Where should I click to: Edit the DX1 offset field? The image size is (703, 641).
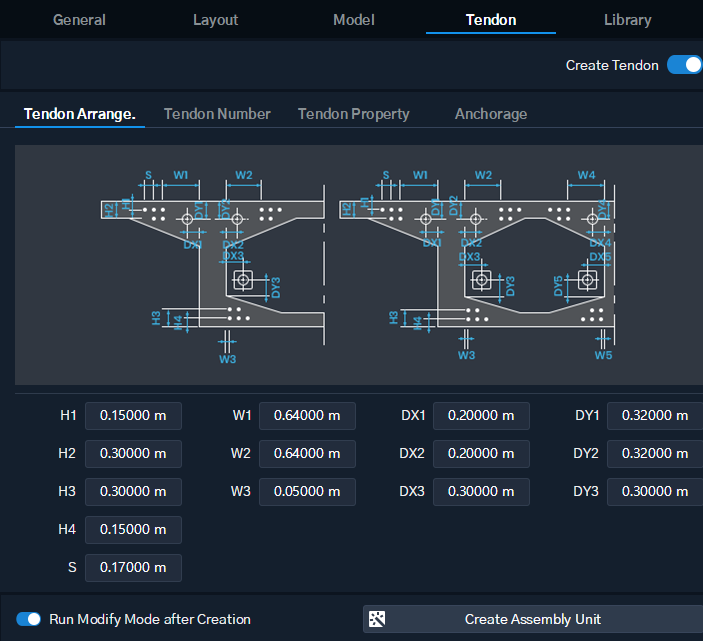481,416
